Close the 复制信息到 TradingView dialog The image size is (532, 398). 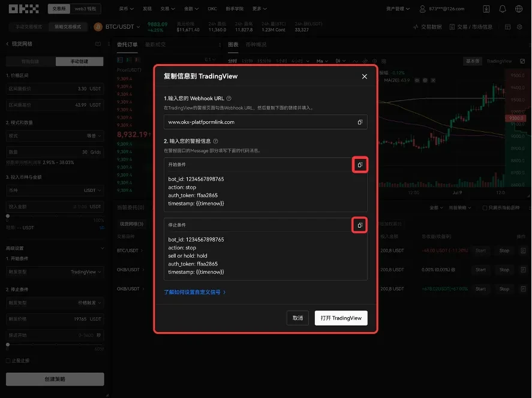pyautogui.click(x=365, y=77)
